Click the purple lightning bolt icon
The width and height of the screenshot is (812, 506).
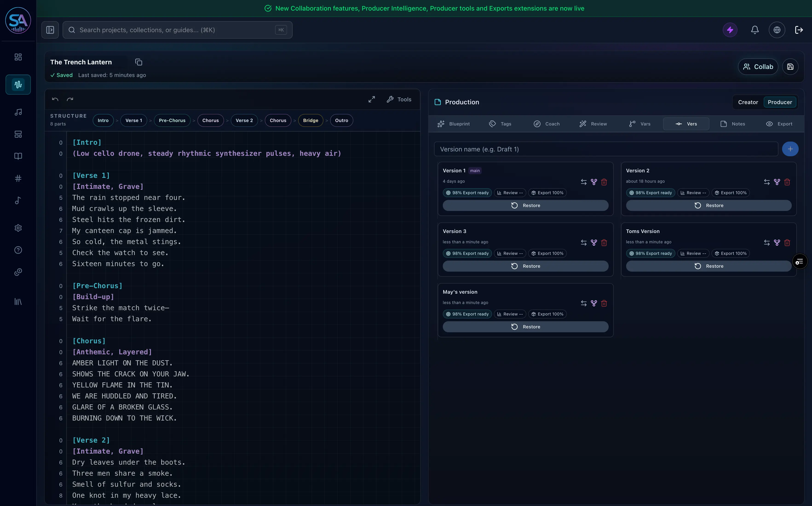730,30
